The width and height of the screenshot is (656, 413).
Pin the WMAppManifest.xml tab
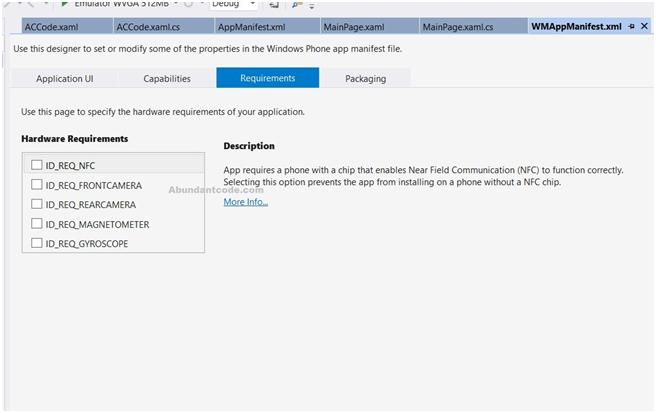(x=632, y=26)
